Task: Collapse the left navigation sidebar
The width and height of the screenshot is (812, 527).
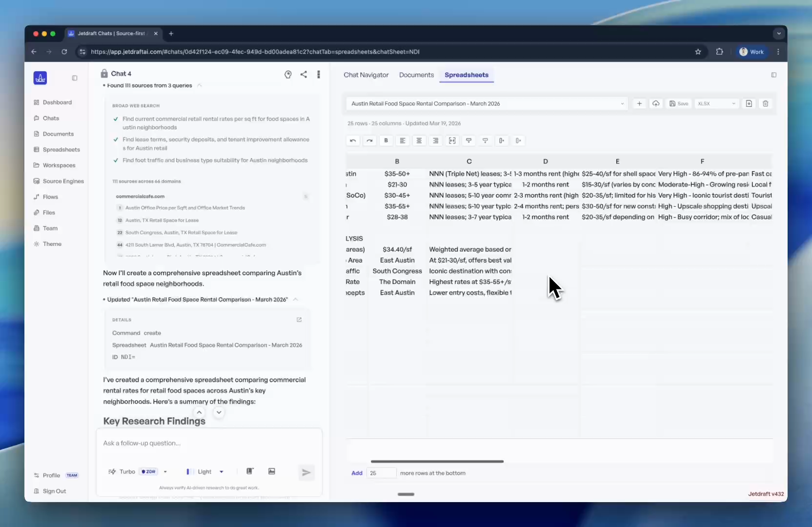Action: coord(74,78)
